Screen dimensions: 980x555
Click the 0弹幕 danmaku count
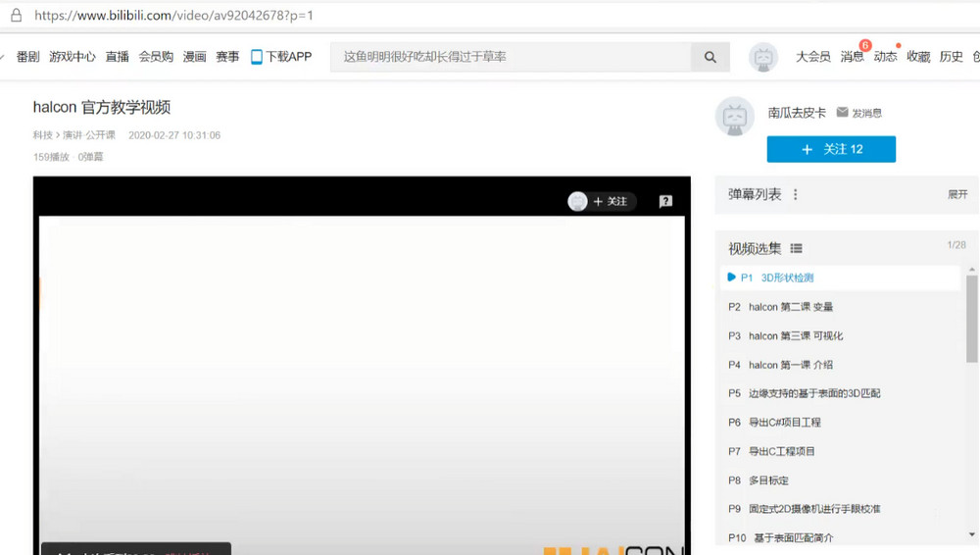point(90,157)
